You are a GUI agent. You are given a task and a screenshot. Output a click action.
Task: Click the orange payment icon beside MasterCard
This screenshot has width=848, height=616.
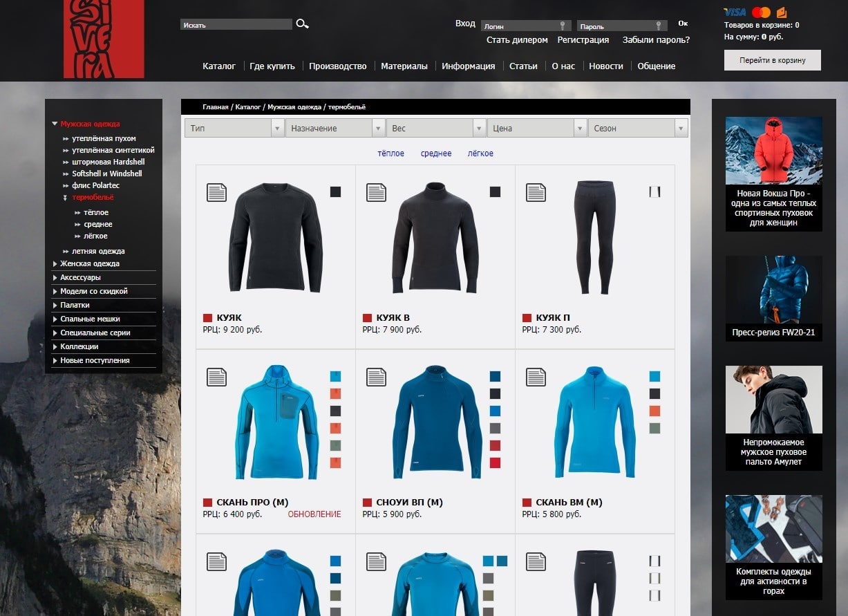782,12
